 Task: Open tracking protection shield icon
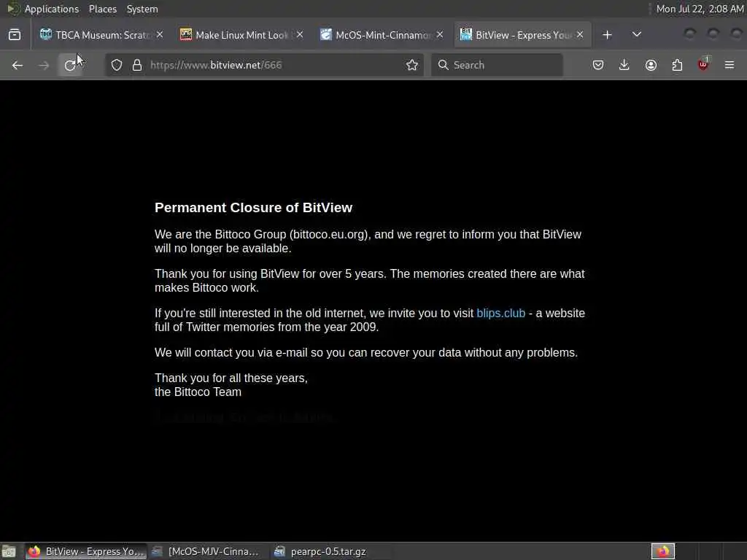click(x=117, y=65)
